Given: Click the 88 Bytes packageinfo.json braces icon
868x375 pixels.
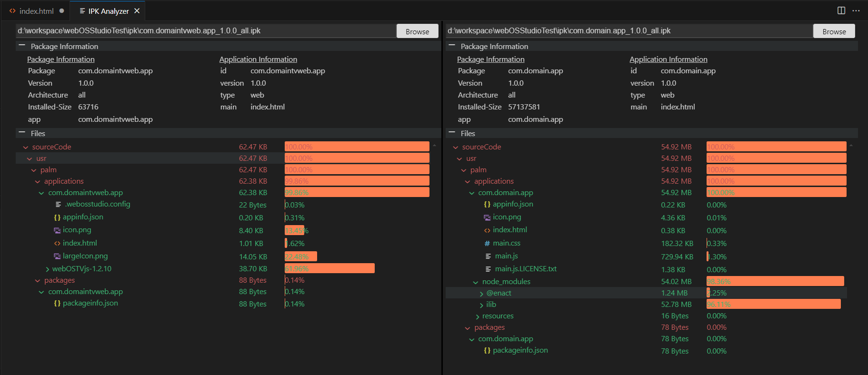Looking at the screenshot, I should click(57, 304).
